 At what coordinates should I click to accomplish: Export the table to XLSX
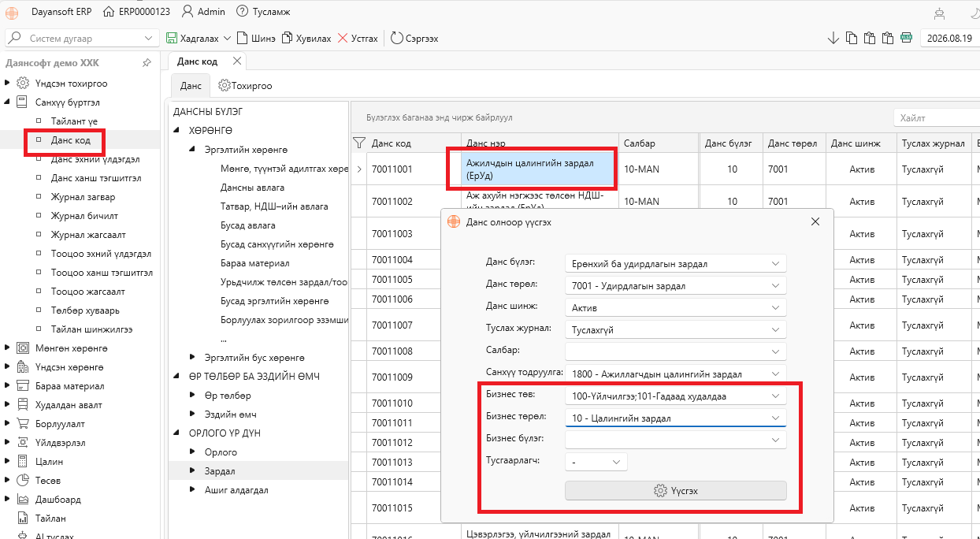(906, 38)
